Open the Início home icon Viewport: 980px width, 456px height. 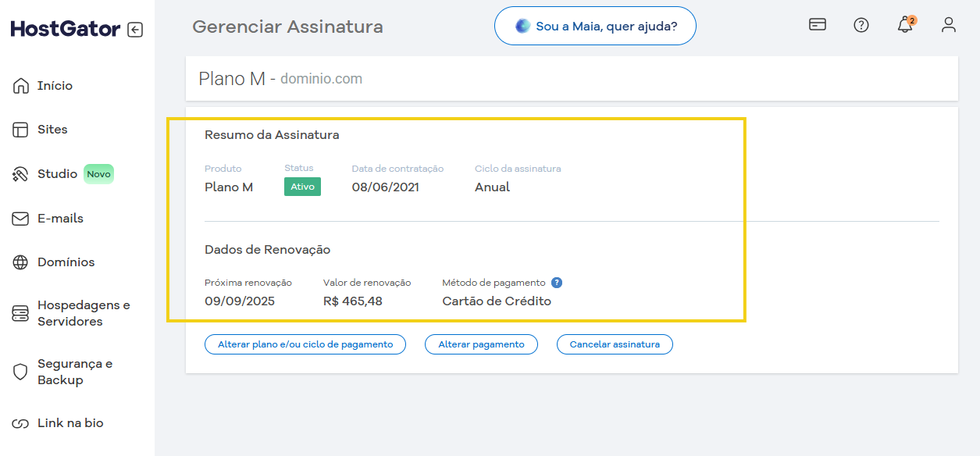[20, 86]
